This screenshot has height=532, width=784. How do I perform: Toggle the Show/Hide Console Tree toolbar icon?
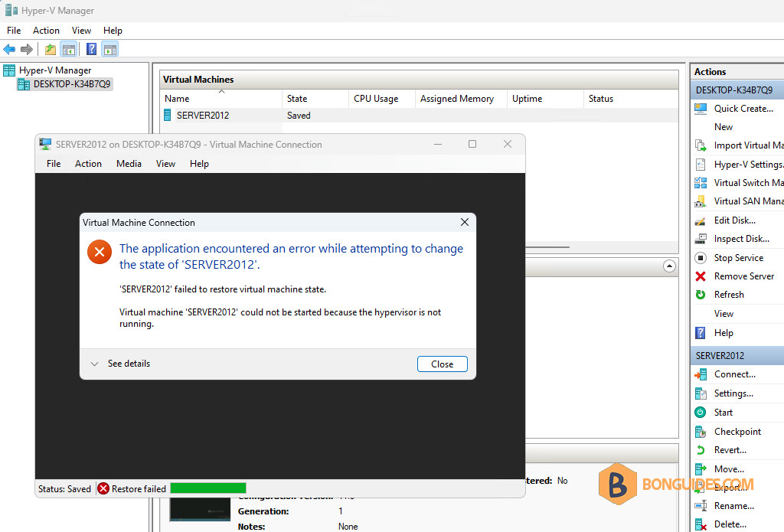click(x=68, y=50)
